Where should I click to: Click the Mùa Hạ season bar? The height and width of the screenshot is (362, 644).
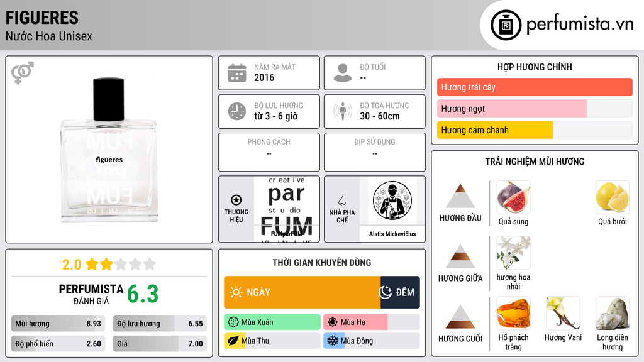pyautogui.click(x=372, y=322)
